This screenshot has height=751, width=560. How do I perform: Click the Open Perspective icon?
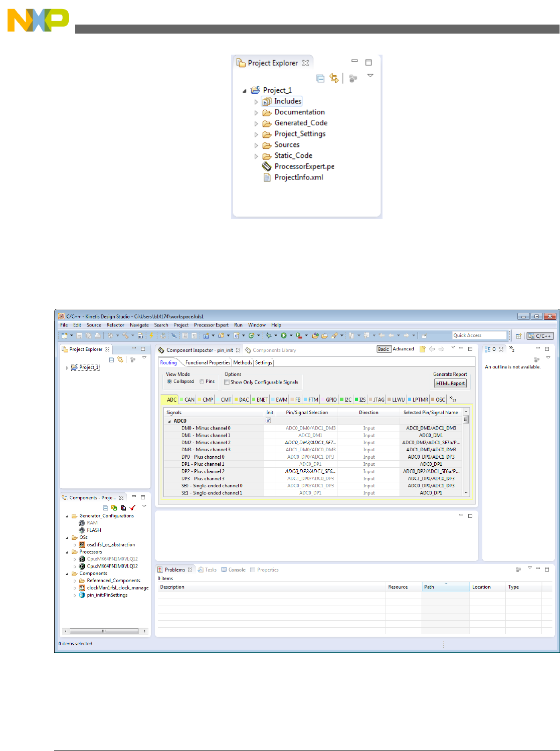[519, 336]
